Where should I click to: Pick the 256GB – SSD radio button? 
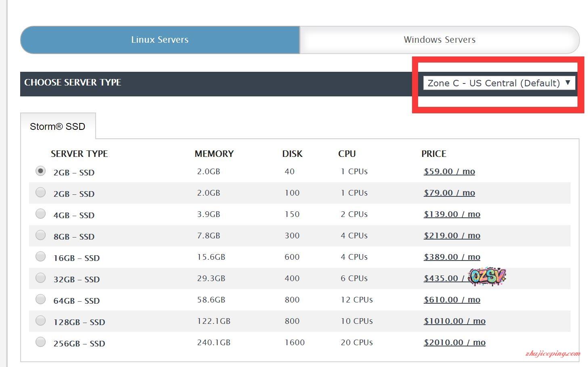[x=40, y=342]
